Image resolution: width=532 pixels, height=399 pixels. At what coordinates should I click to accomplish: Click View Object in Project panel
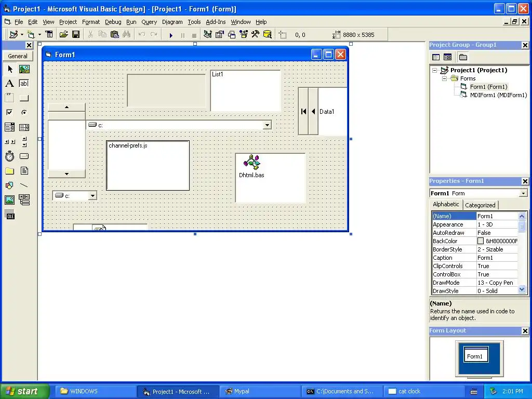[x=447, y=57]
